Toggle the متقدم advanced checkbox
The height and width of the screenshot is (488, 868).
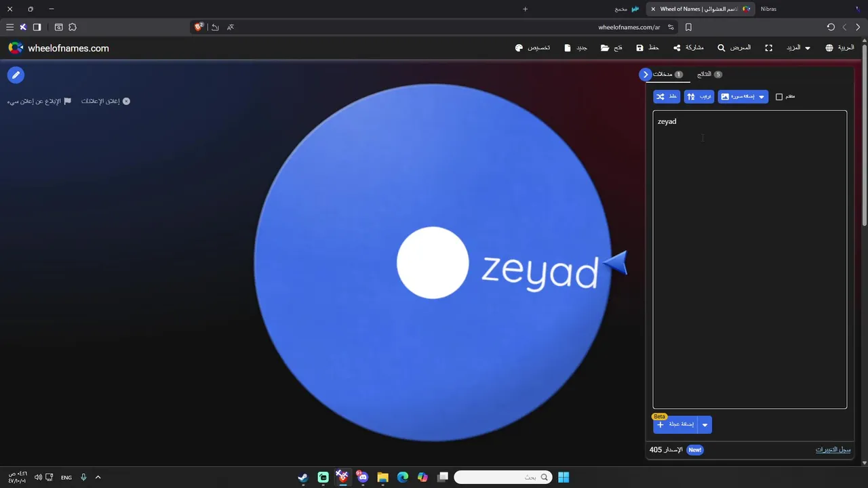pyautogui.click(x=779, y=97)
